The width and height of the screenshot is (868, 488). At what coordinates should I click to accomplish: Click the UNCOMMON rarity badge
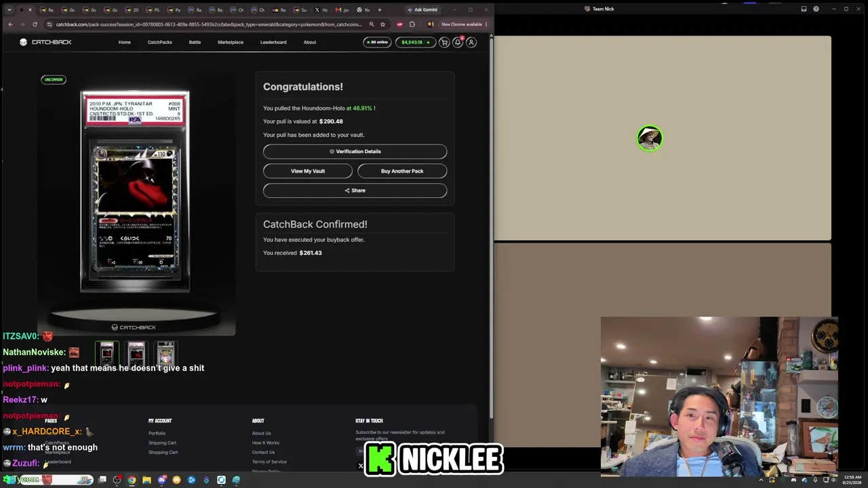coord(54,80)
